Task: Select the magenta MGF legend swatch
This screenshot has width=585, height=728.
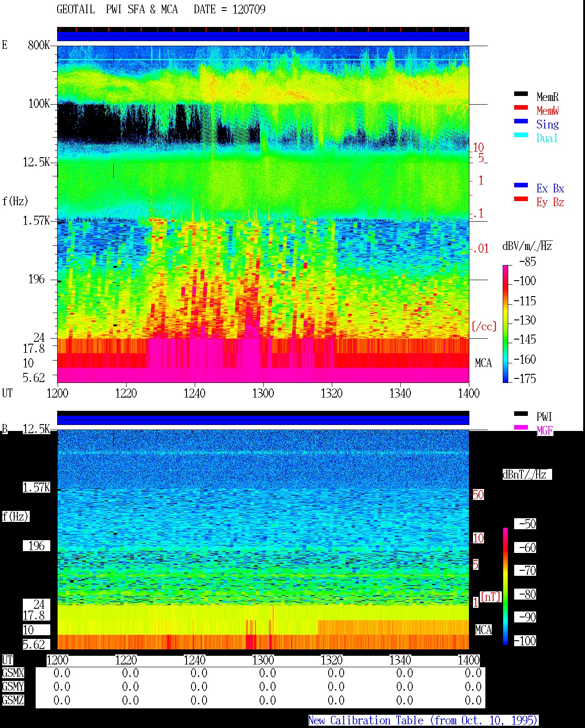Action: coord(521,428)
